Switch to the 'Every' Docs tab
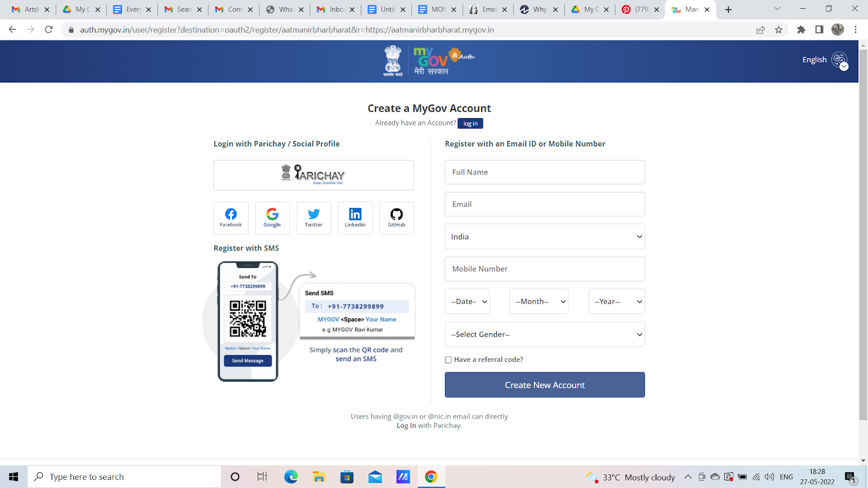The image size is (868, 488). click(132, 10)
